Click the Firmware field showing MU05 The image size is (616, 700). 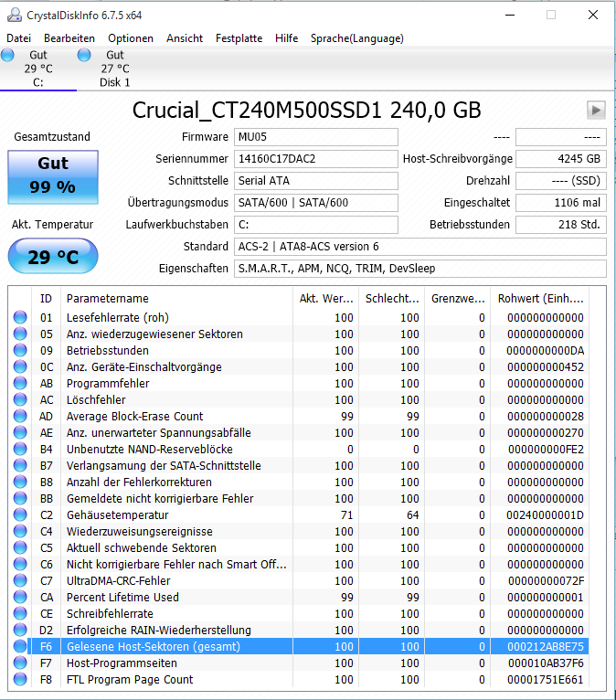(x=316, y=137)
